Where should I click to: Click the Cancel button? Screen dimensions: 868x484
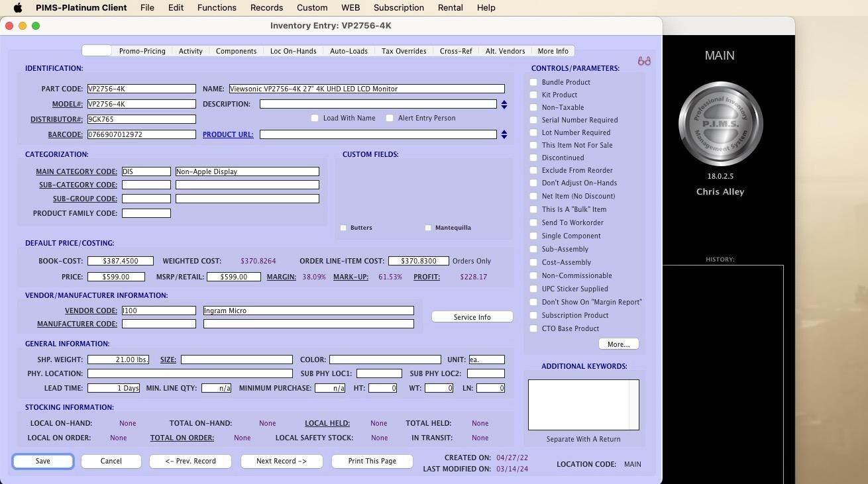[x=111, y=461]
